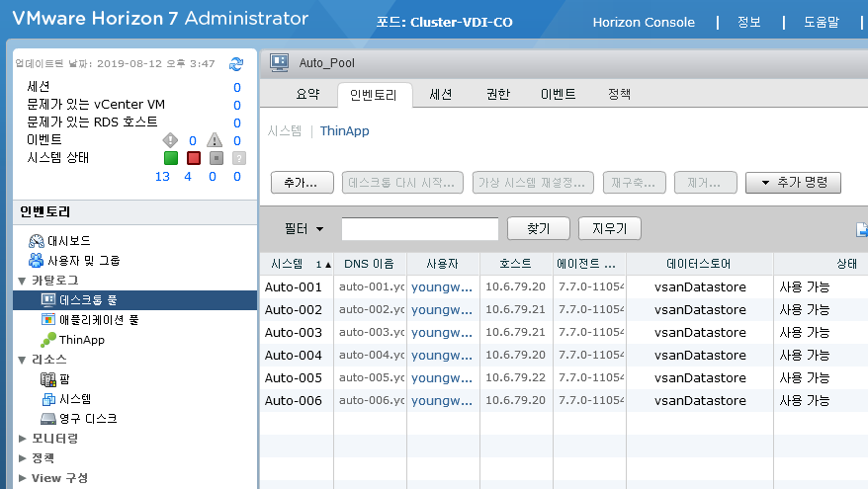
Task: Click the 데이터스토어 column header
Action: pyautogui.click(x=699, y=264)
